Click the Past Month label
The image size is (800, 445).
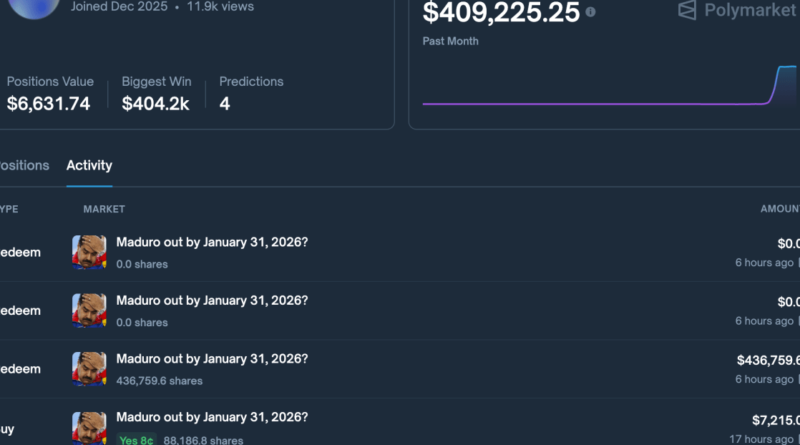[450, 41]
